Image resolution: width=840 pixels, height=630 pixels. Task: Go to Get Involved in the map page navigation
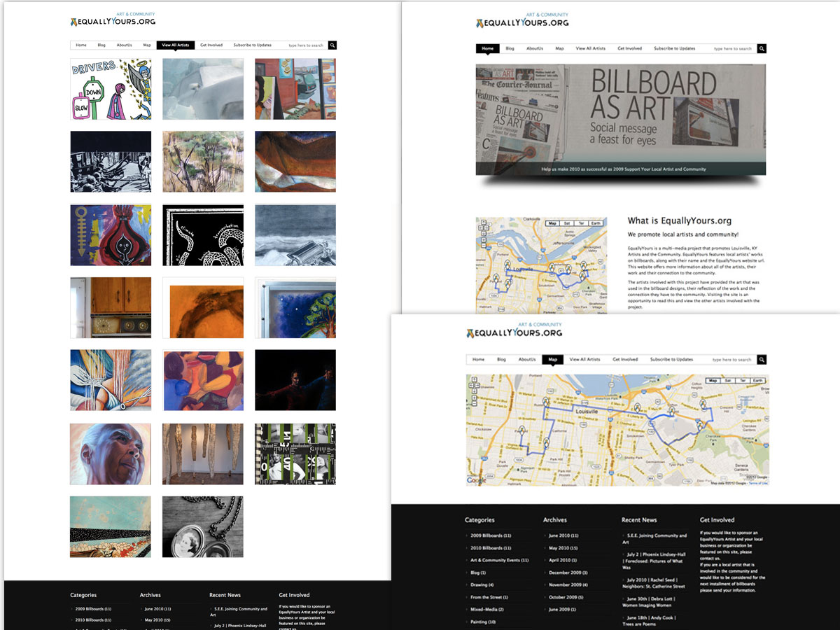click(x=625, y=360)
